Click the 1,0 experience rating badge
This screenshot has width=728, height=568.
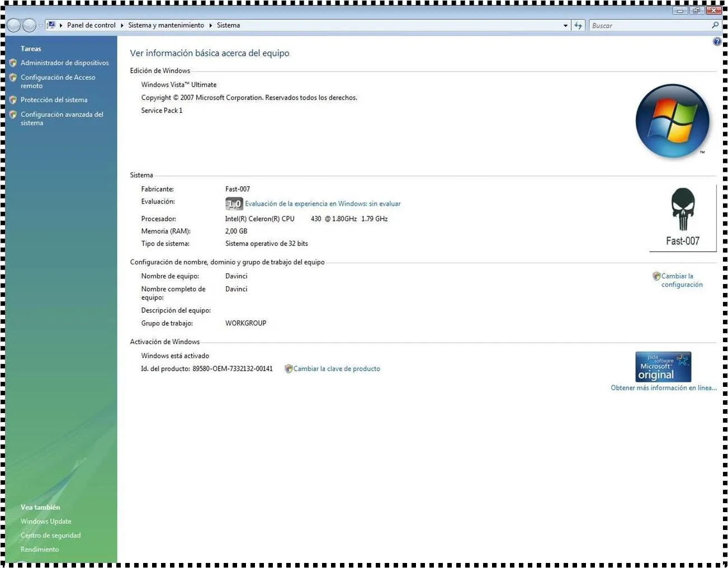(234, 204)
